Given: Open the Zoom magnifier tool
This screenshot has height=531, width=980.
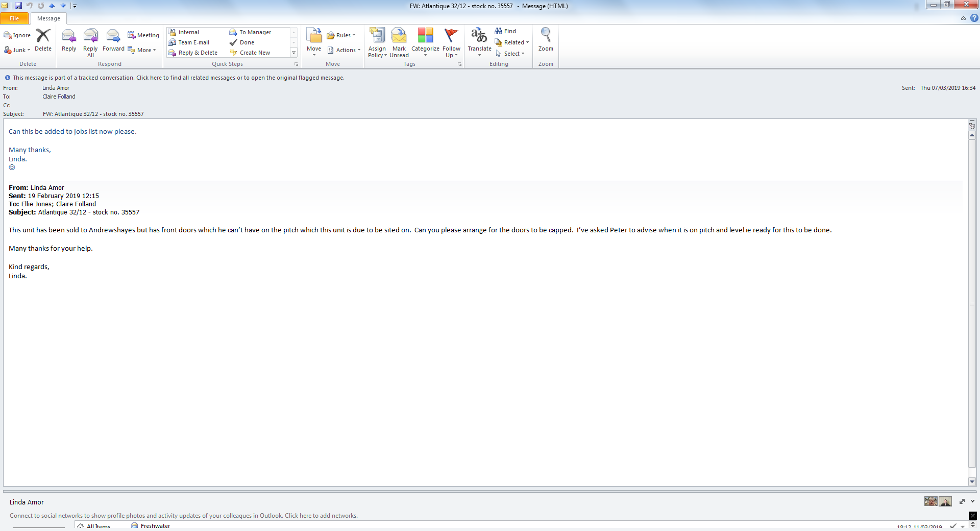Looking at the screenshot, I should (x=546, y=40).
